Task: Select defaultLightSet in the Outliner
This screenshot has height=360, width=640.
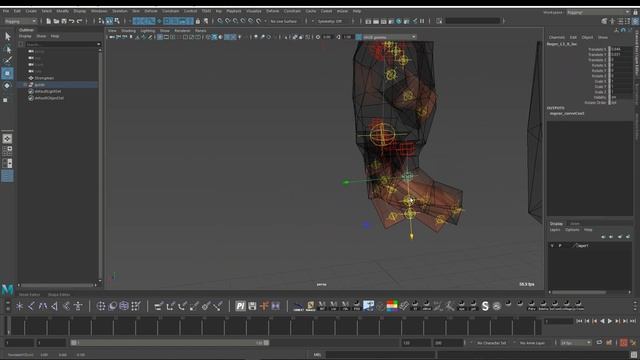Action: 48,91
